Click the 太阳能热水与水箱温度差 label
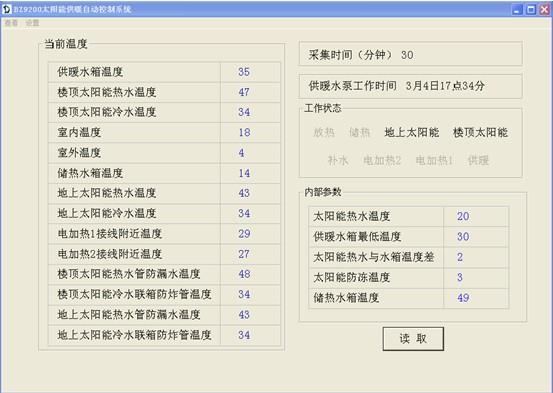 pos(373,257)
